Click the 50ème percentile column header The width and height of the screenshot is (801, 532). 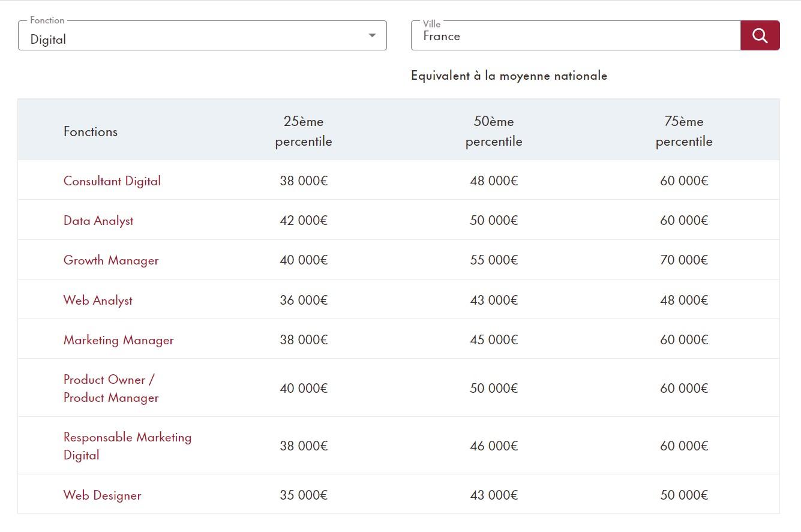(494, 131)
